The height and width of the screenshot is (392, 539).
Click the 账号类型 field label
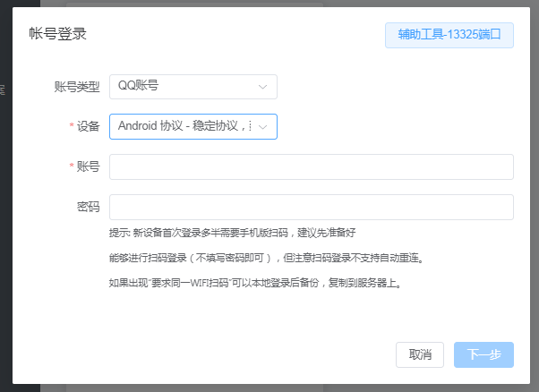(77, 87)
